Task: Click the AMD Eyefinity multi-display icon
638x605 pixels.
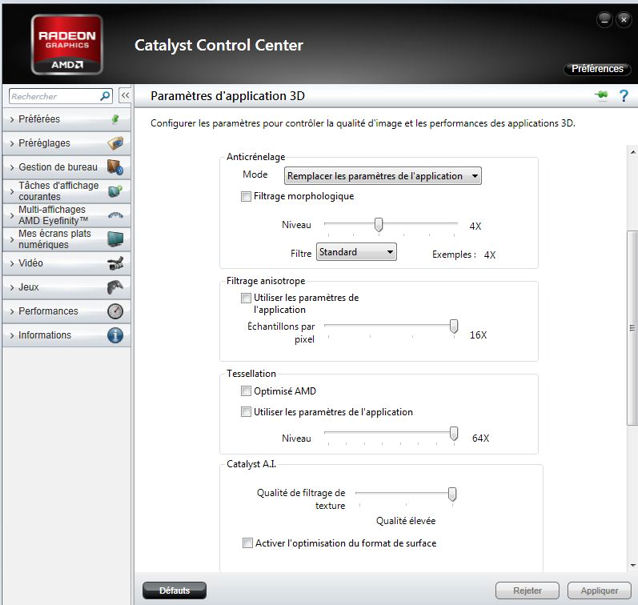Action: coord(116,215)
